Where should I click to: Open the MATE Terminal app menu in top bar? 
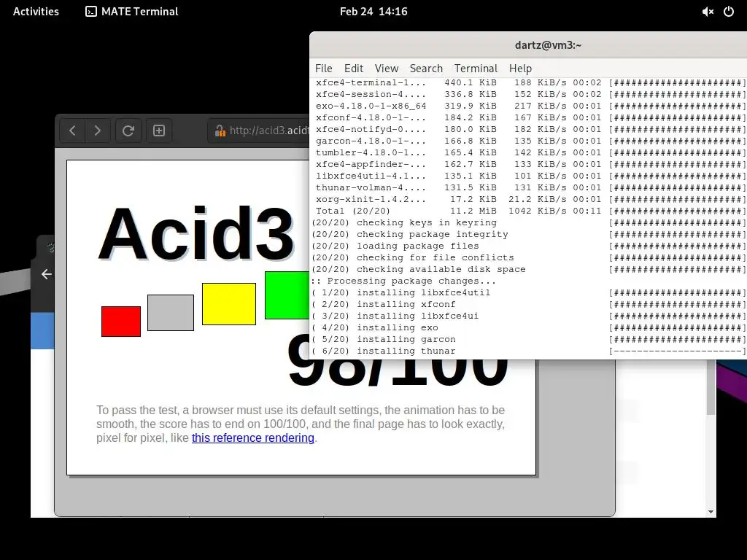click(131, 12)
